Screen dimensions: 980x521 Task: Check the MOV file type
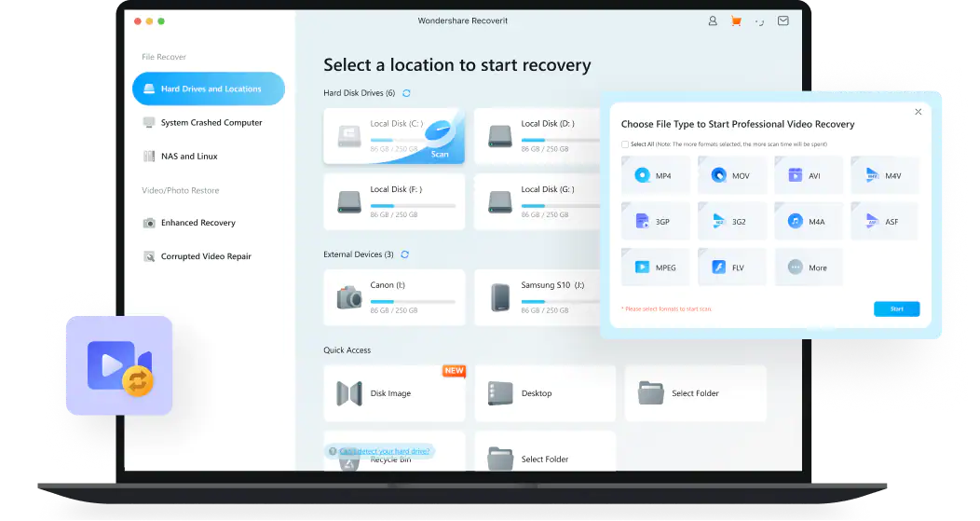pyautogui.click(x=732, y=176)
